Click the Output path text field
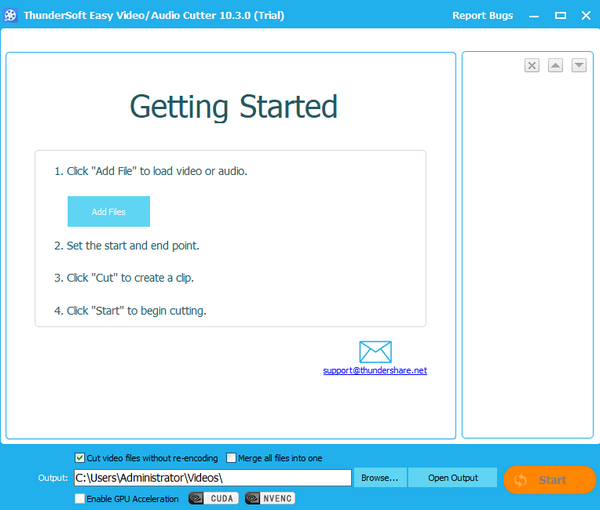The width and height of the screenshot is (600, 510). click(211, 478)
